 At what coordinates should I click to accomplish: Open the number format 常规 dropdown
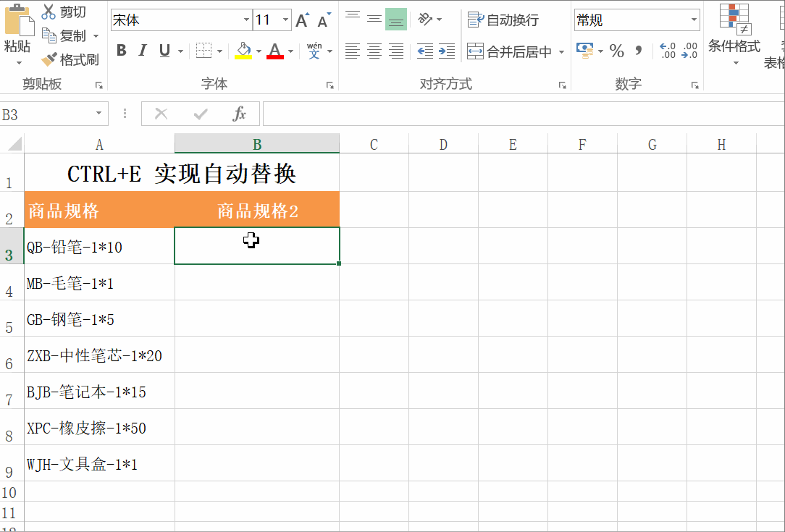(x=694, y=20)
